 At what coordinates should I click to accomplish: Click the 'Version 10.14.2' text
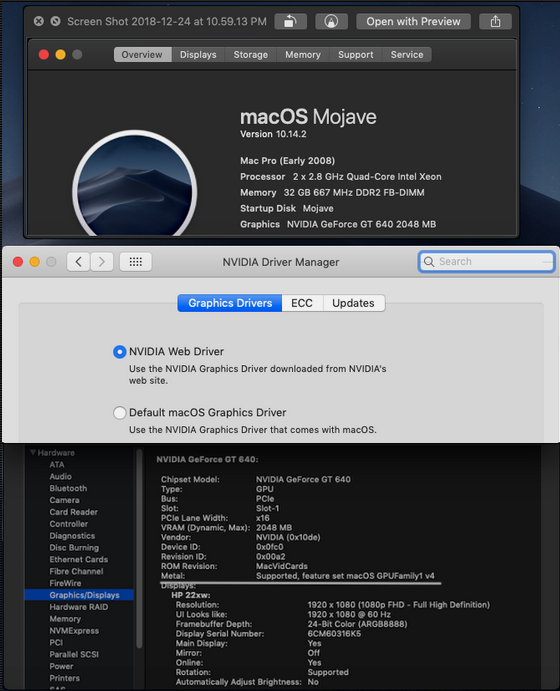(273, 134)
